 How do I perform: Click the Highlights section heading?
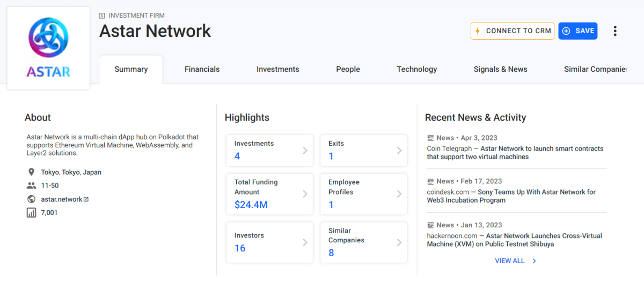tap(247, 117)
